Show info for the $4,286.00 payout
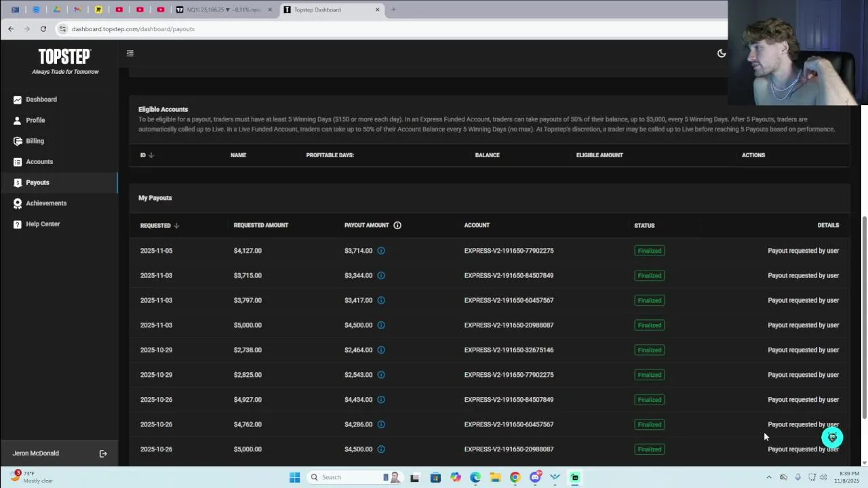The image size is (868, 488). [x=381, y=424]
